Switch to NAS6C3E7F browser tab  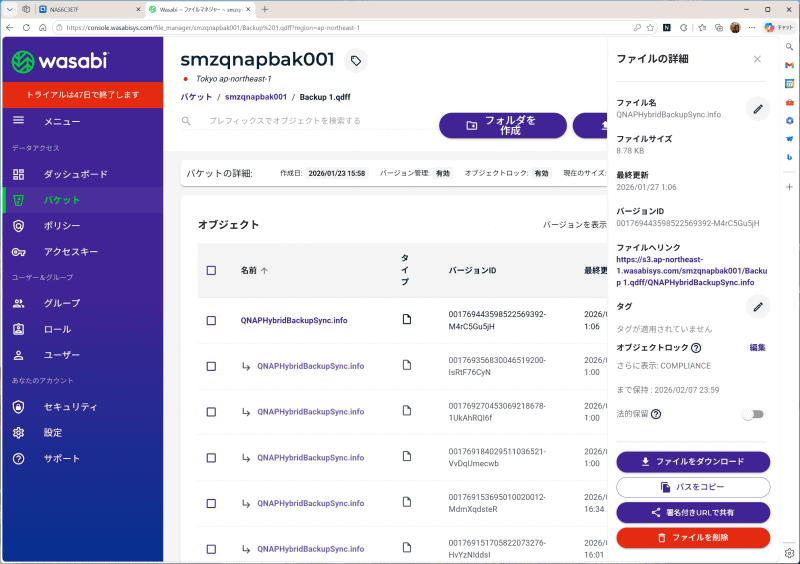pos(89,9)
